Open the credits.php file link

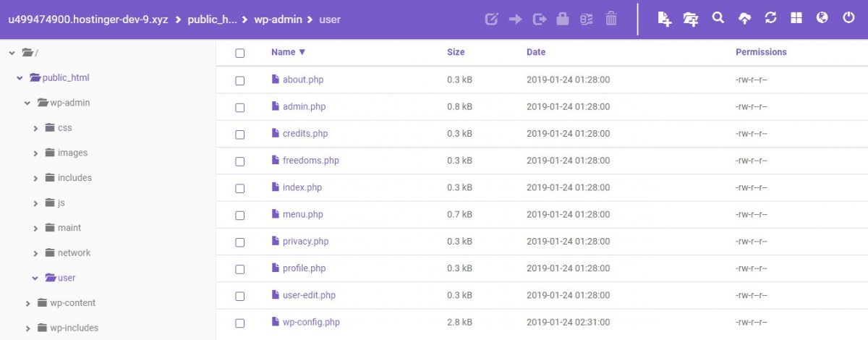tap(305, 134)
